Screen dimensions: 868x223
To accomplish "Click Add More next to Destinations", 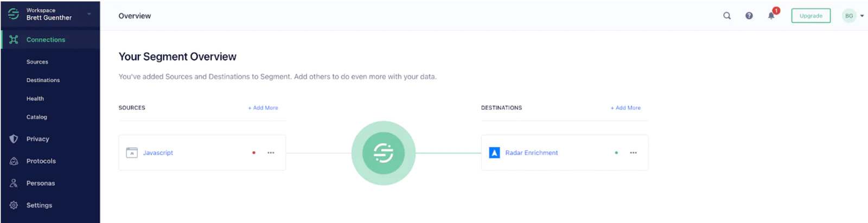I will point(626,108).
